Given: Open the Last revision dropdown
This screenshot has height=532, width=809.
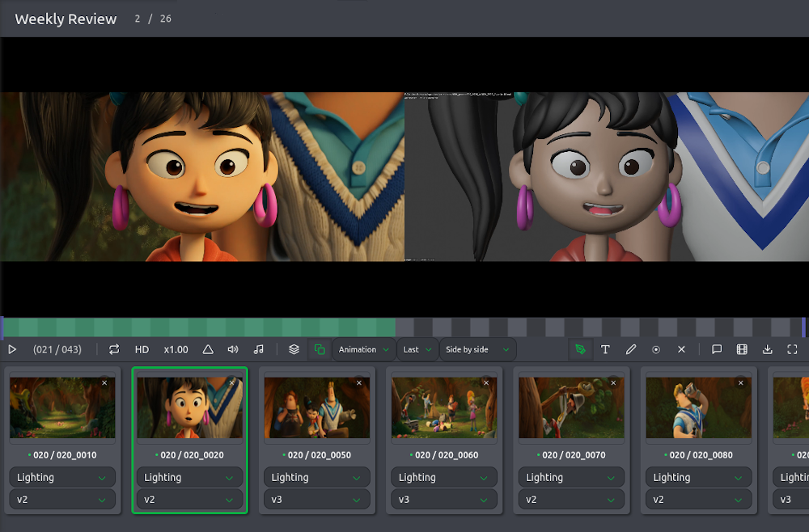Looking at the screenshot, I should tap(417, 349).
